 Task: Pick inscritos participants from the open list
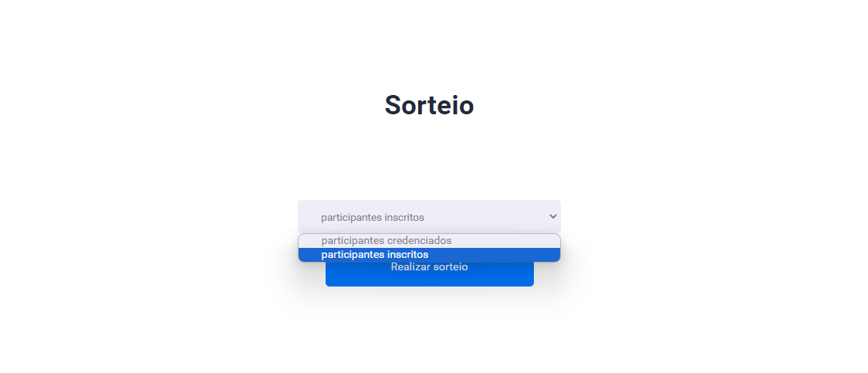[429, 255]
